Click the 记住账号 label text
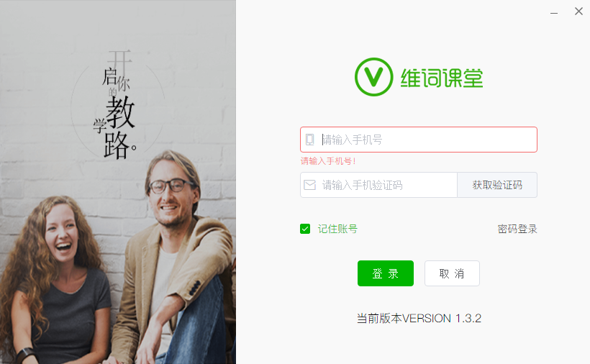Screen dimensions: 590x364 pos(337,229)
